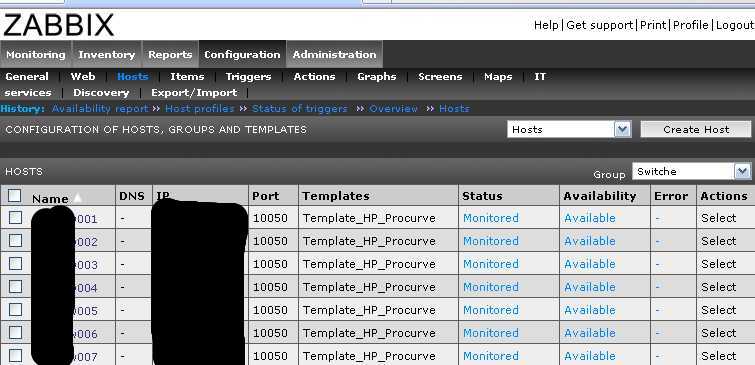
Task: Switch to the Configuration tab
Action: click(242, 54)
